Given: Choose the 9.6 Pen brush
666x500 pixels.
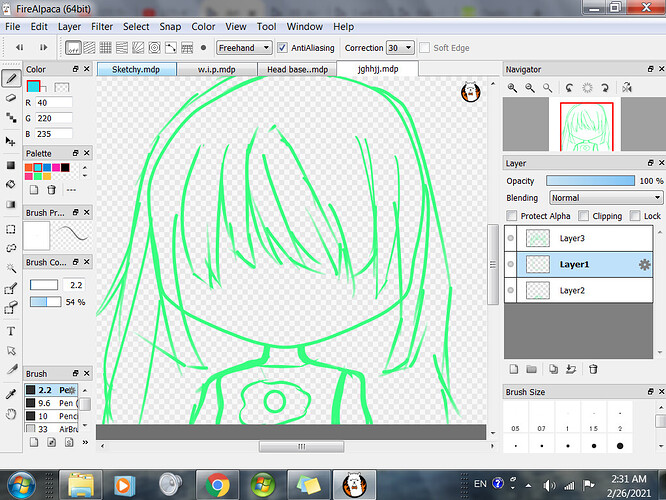Looking at the screenshot, I should coord(51,403).
